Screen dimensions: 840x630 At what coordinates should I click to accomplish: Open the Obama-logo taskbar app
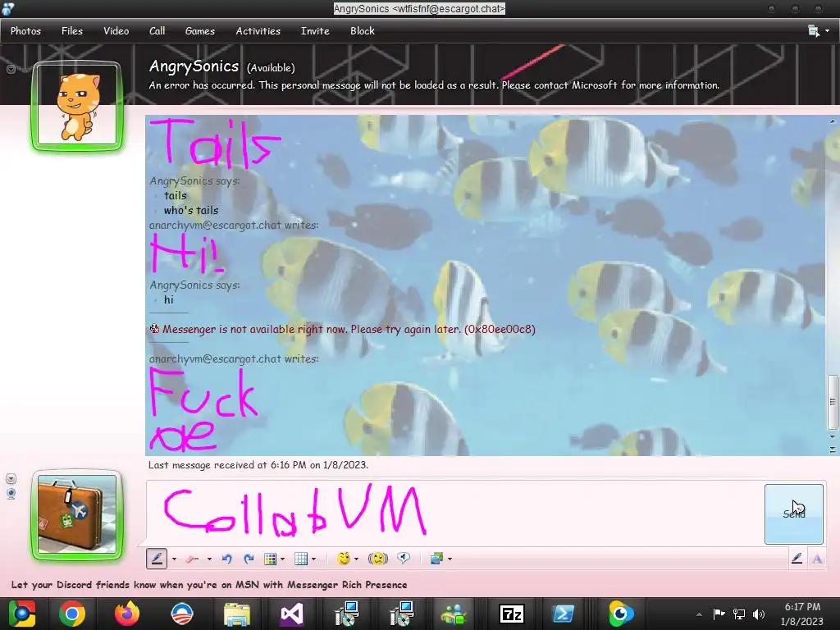(181, 614)
